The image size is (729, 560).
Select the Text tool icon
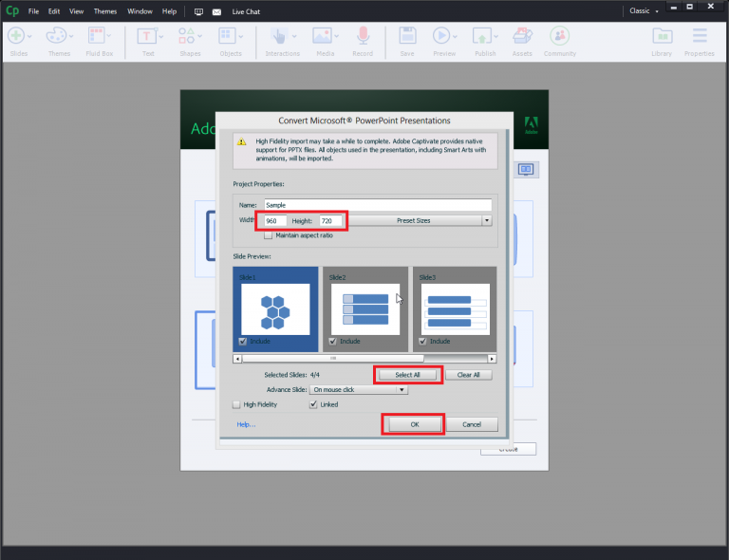[x=146, y=36]
